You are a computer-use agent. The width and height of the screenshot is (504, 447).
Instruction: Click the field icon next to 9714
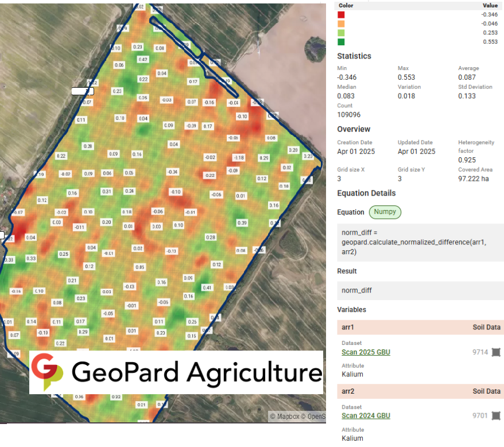point(497,352)
